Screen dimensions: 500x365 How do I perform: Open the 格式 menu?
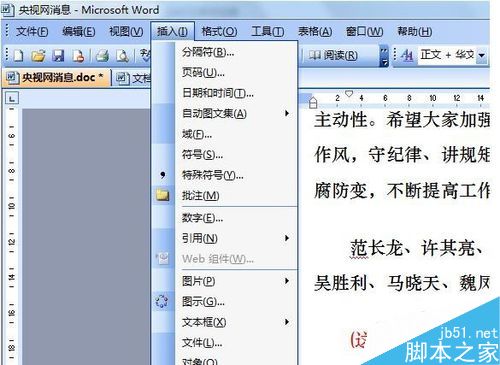coord(219,32)
